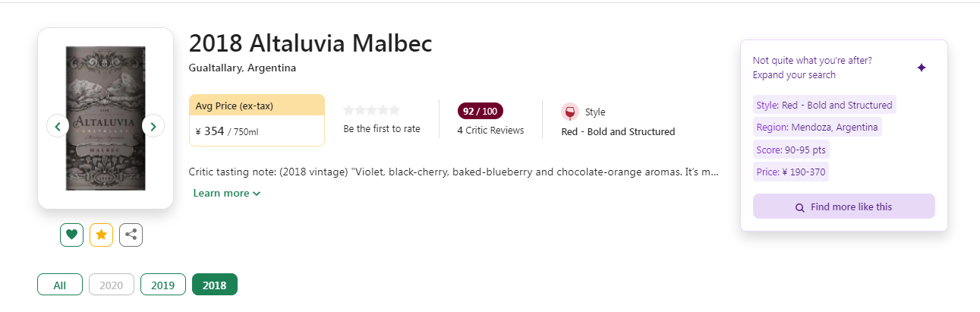Select the 2019 vintage tab
This screenshot has height=312, width=980.
tap(163, 285)
